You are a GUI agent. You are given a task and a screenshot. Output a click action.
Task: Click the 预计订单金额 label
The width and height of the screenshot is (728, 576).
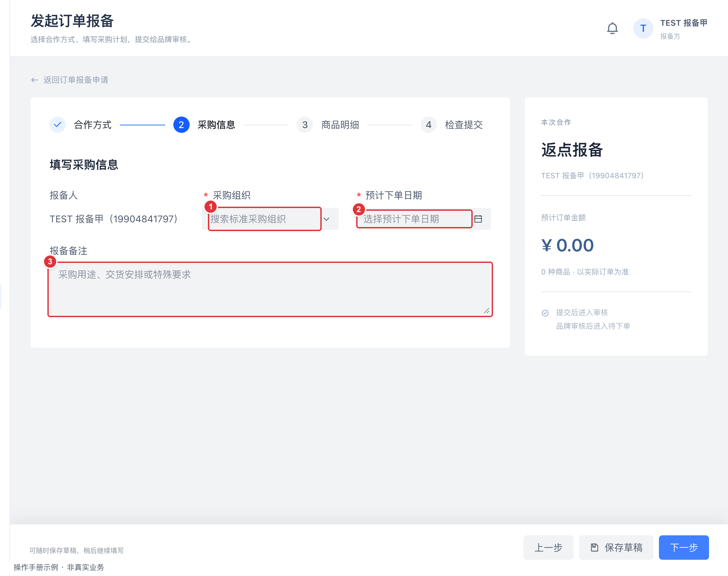[x=563, y=218]
